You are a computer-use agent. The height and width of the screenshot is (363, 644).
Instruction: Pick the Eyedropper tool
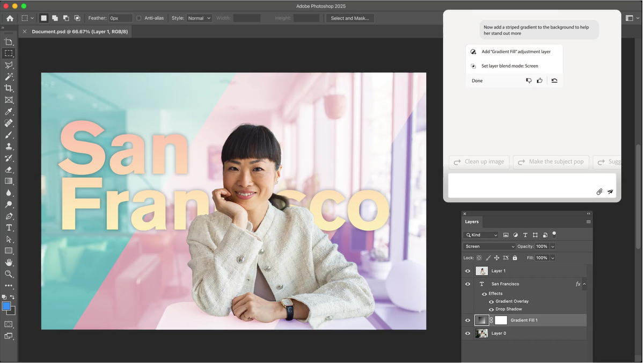click(9, 112)
